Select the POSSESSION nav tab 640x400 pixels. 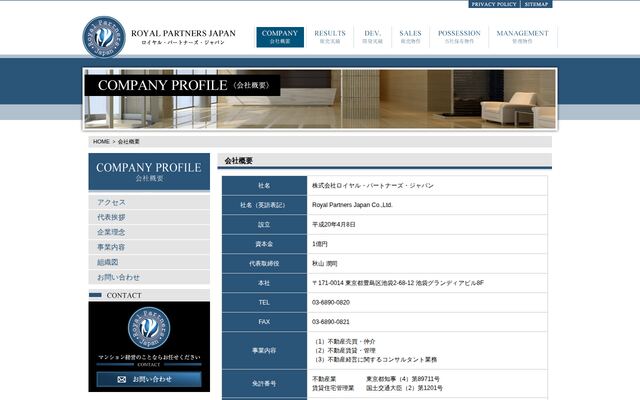(x=459, y=37)
